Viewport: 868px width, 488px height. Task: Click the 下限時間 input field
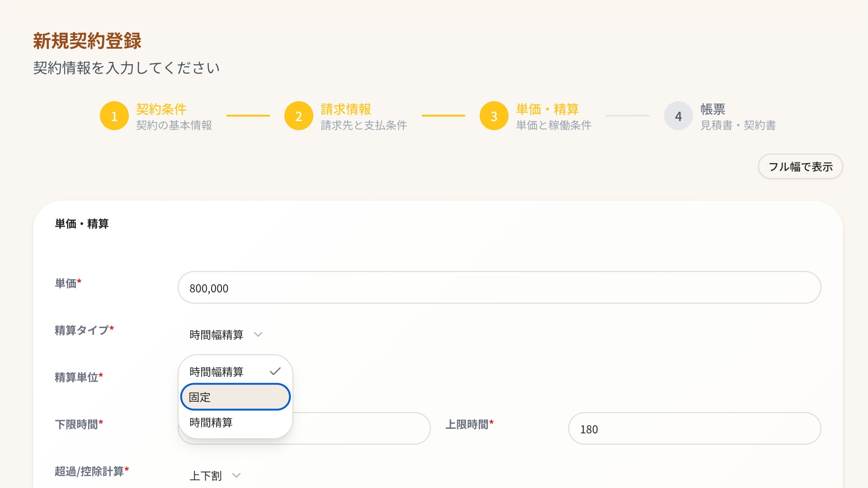click(x=362, y=429)
